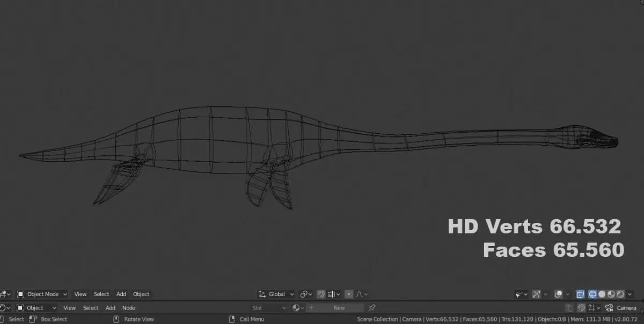Toggle the snap magnet in the node editor
Image resolution: width=644 pixels, height=324 pixels.
[581, 308]
